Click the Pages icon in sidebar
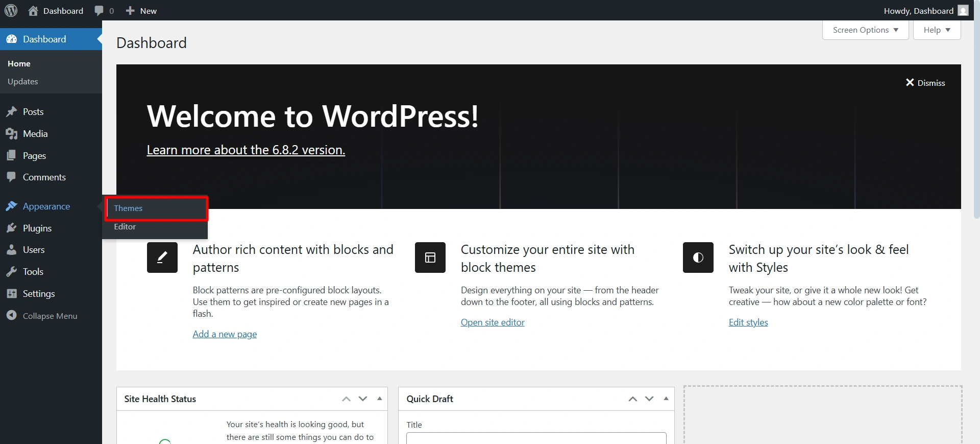 [11, 155]
